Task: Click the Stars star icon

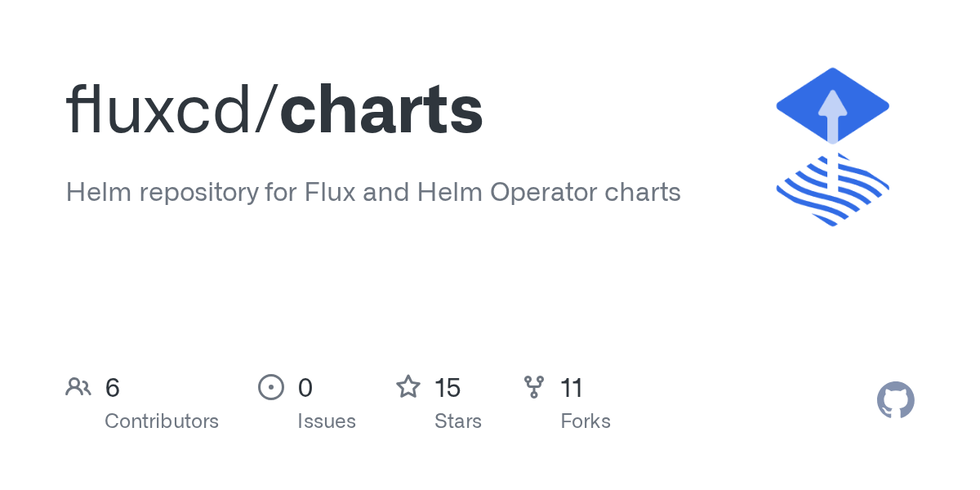Action: pyautogui.click(x=408, y=386)
